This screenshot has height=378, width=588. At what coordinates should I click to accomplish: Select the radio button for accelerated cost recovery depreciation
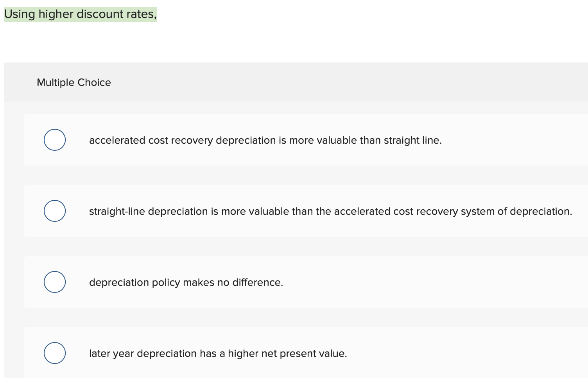point(54,139)
